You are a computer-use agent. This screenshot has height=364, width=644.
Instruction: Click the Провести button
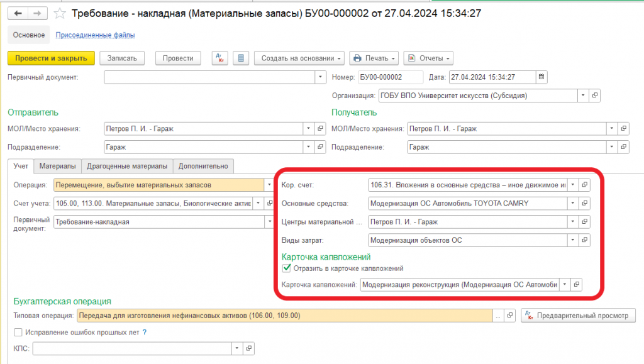(x=178, y=58)
